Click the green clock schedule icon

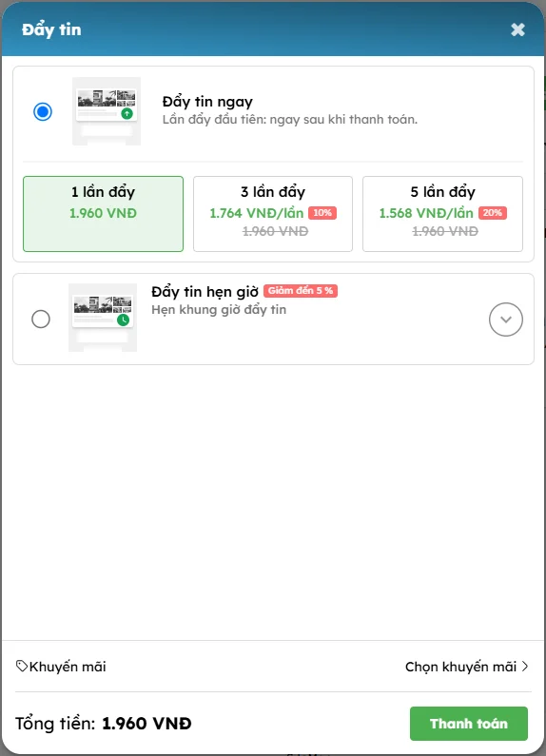pos(124,320)
